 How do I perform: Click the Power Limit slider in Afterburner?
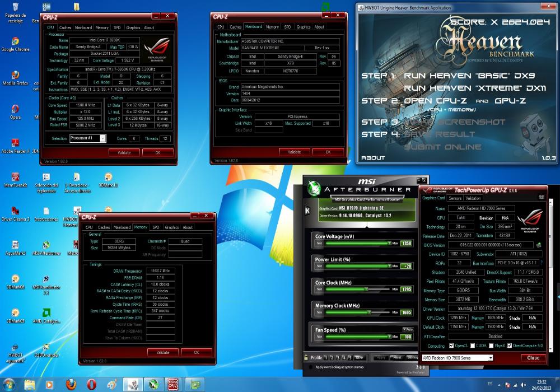point(358,266)
